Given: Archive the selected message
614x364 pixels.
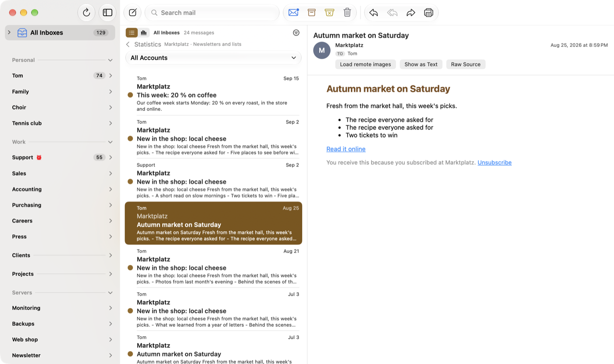Looking at the screenshot, I should (311, 13).
